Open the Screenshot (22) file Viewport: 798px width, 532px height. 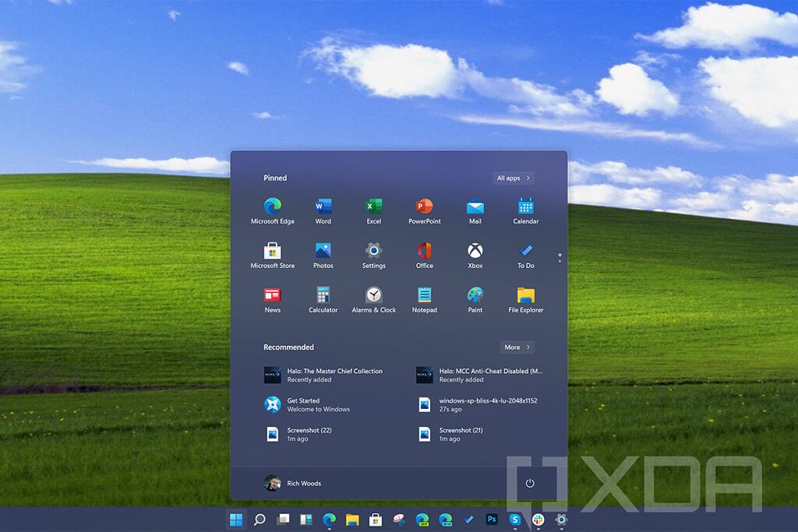pyautogui.click(x=309, y=435)
